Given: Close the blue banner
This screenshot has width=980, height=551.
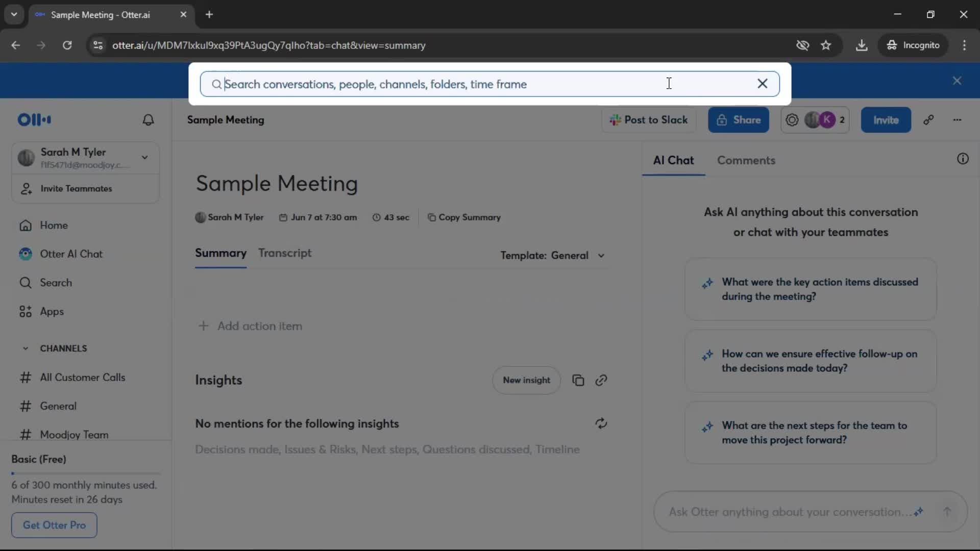Looking at the screenshot, I should (957, 81).
